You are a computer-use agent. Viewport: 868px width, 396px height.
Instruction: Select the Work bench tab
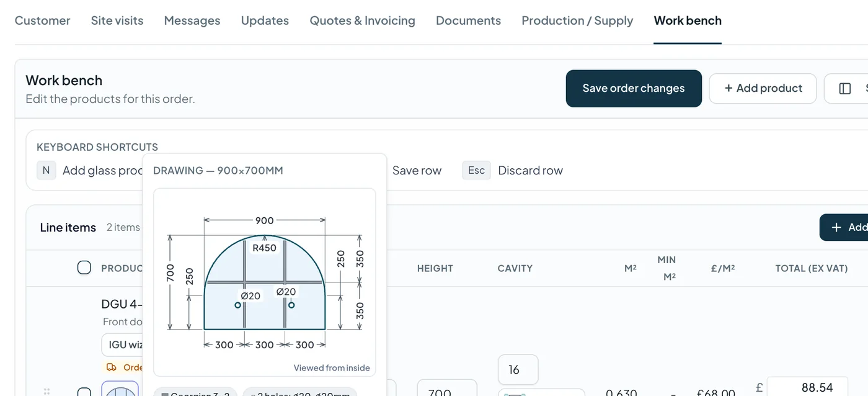tap(688, 20)
